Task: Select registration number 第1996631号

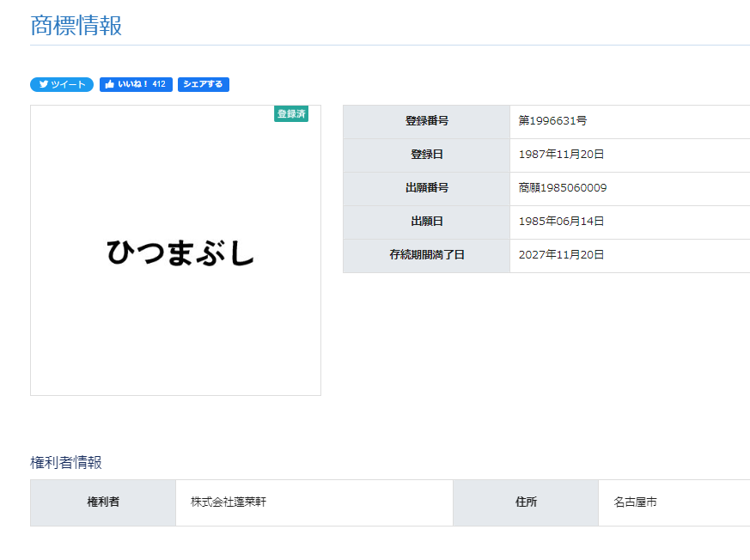Action: coord(552,120)
